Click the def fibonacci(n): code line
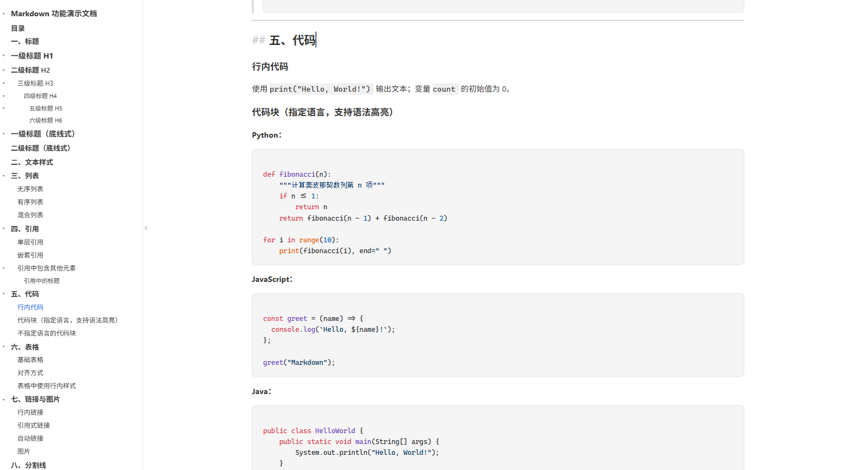The image size is (868, 470). tap(297, 174)
